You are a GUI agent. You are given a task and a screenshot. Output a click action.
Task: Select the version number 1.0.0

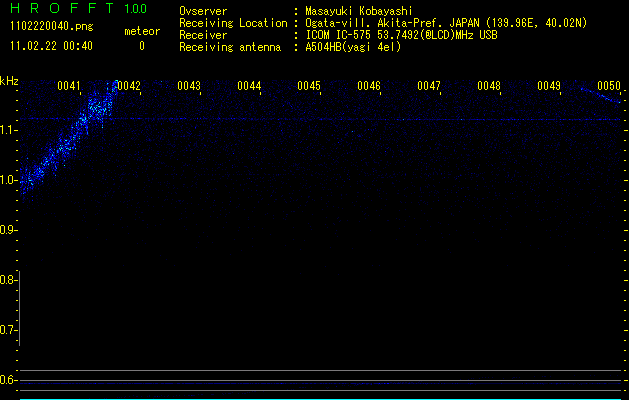(136, 9)
